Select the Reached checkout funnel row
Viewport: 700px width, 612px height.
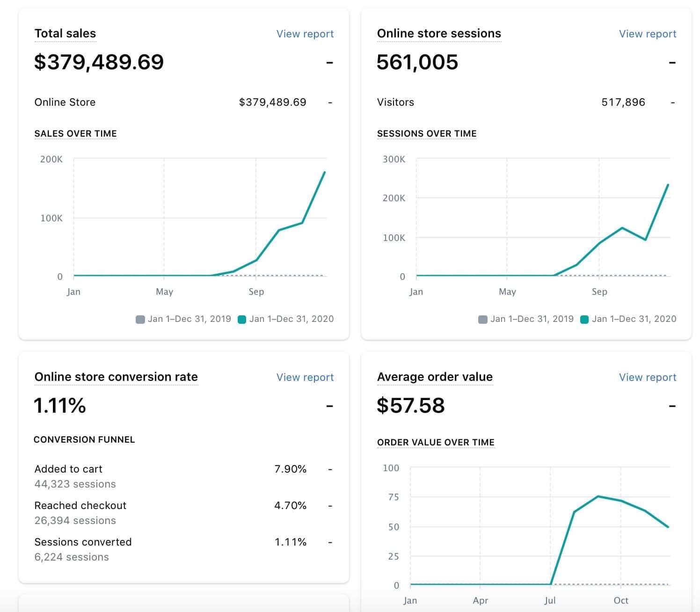(x=80, y=506)
